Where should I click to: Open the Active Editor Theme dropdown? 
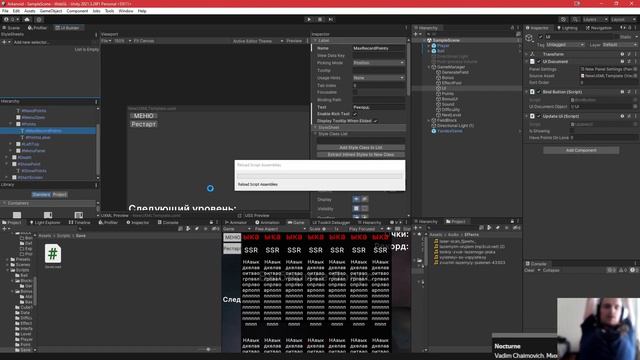pyautogui.click(x=258, y=41)
